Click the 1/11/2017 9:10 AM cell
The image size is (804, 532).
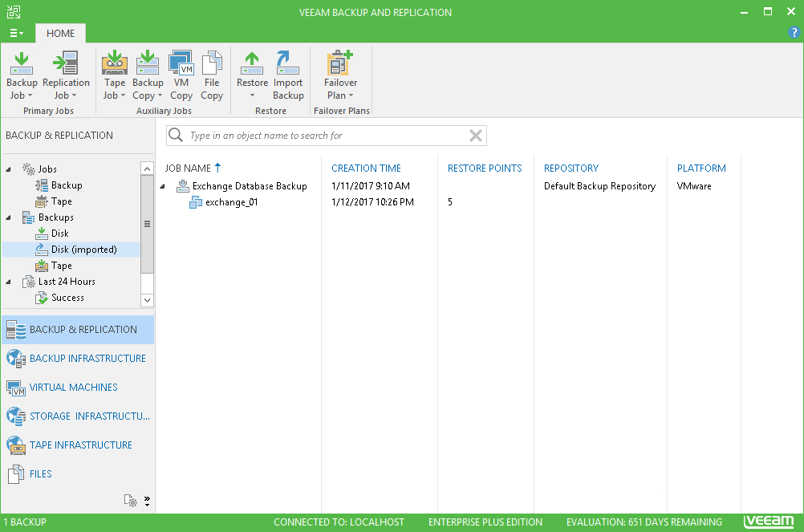point(371,186)
